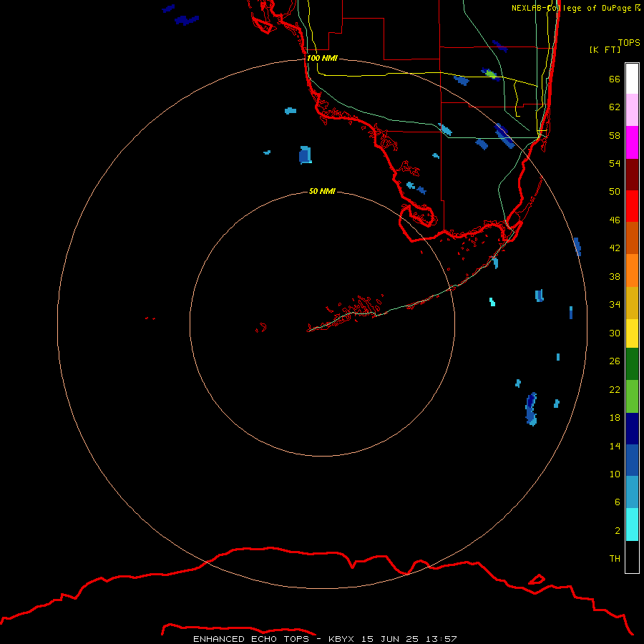
Task: Click the "26" legend value
Action: (x=615, y=361)
